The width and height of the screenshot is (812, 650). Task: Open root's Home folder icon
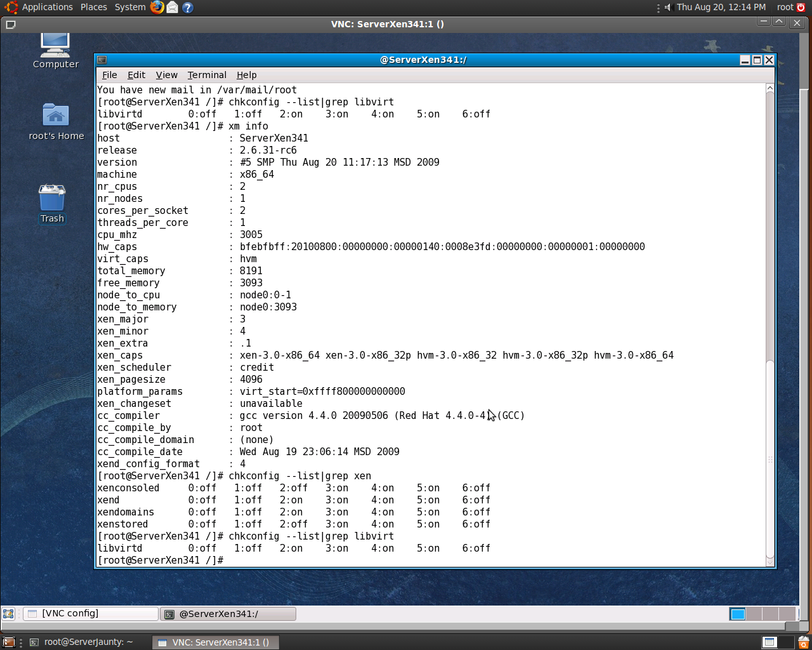coord(56,121)
